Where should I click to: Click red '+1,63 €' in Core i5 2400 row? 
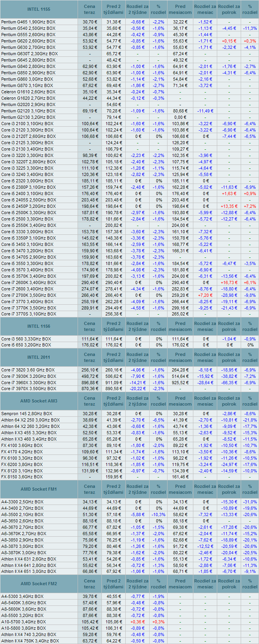229,193
